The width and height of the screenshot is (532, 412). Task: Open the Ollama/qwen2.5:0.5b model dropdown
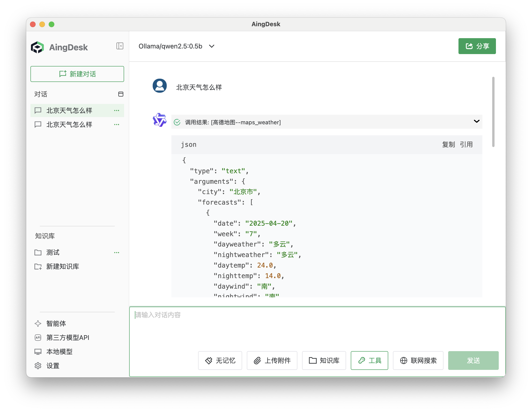[177, 46]
